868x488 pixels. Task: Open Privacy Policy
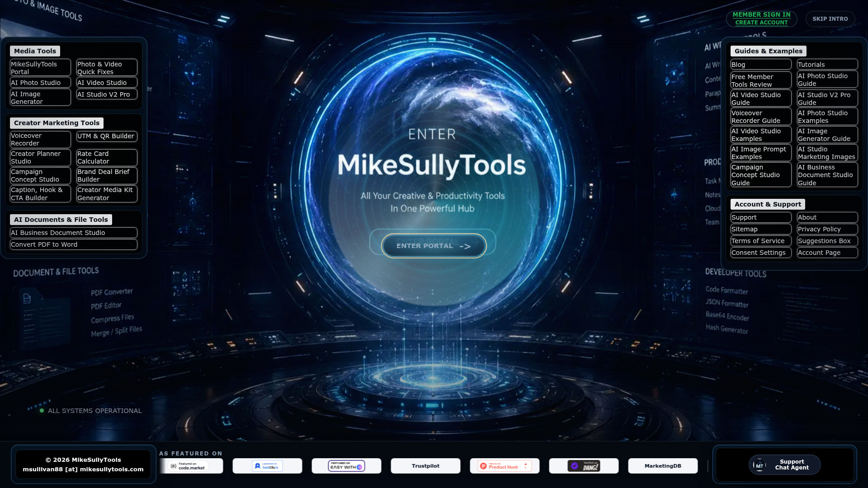pyautogui.click(x=827, y=229)
